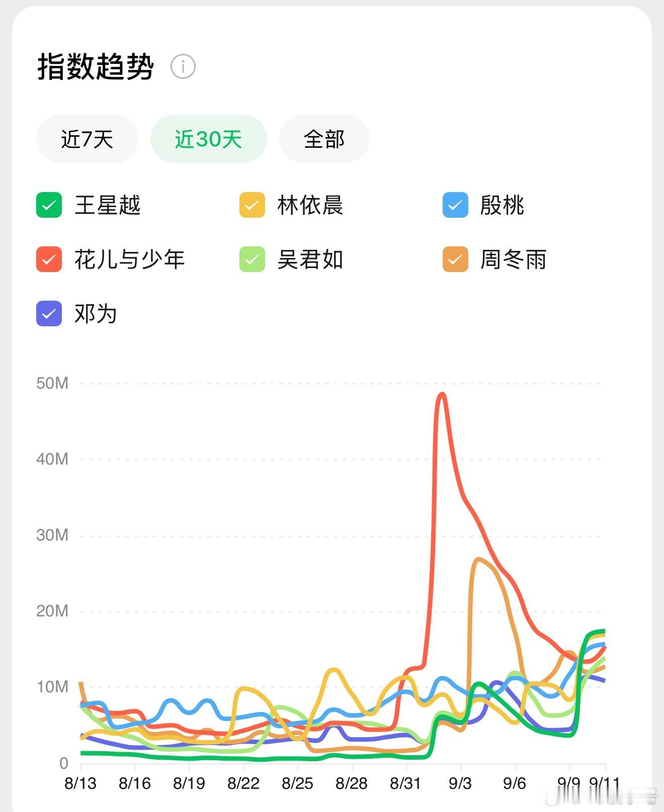Show the 全部 time range
Screen dimensions: 664x812
click(324, 139)
